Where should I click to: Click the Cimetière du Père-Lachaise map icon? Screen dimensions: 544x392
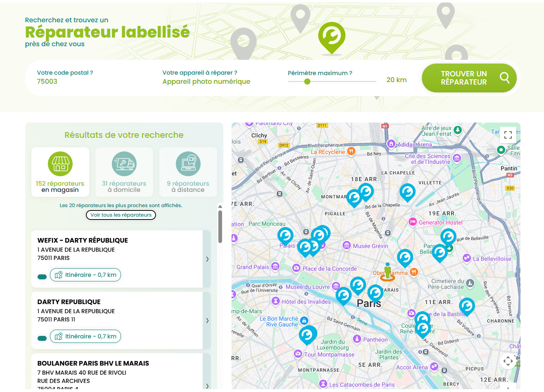(x=470, y=283)
